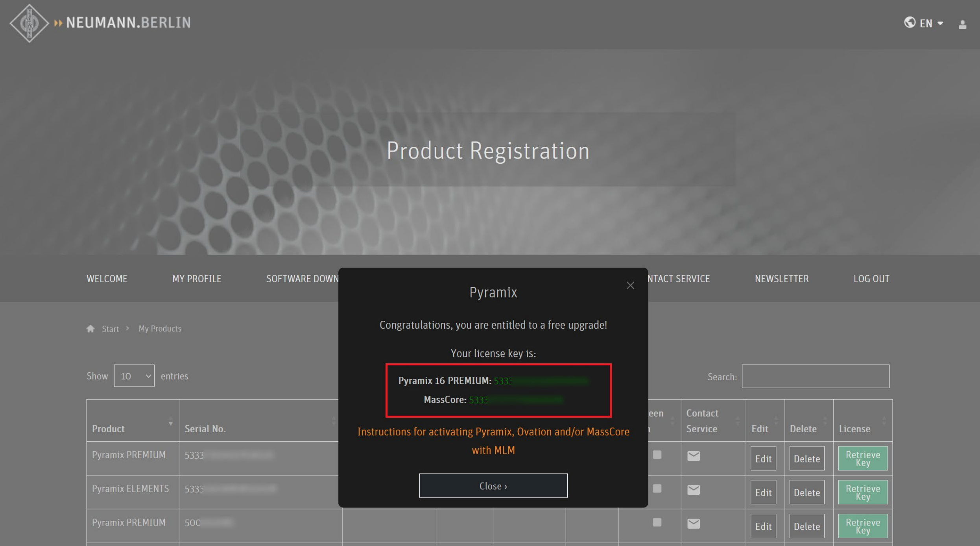Open the Show entries count dropdown
Screen dimensions: 980x546
(x=134, y=376)
